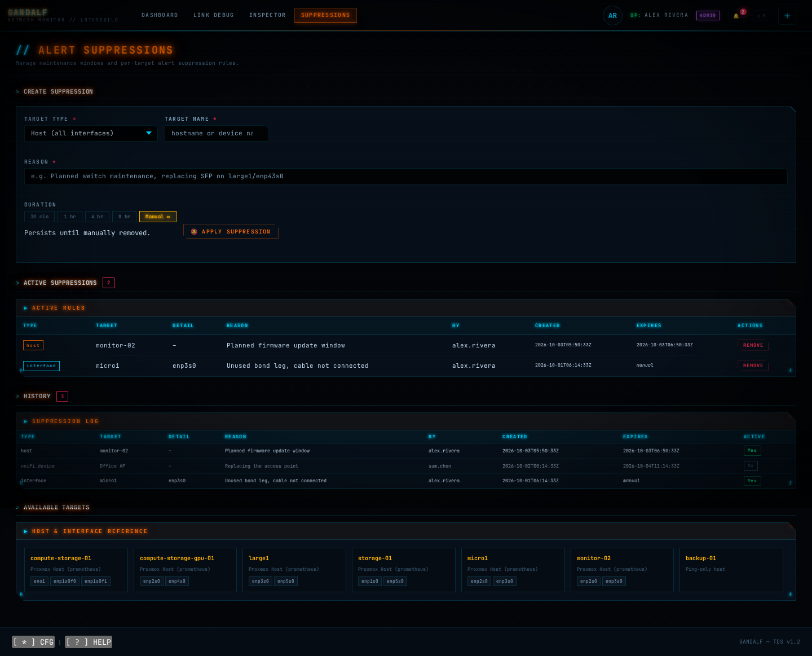Choose enp2s0 under micro1 card
This screenshot has height=656, width=812.
pyautogui.click(x=479, y=581)
